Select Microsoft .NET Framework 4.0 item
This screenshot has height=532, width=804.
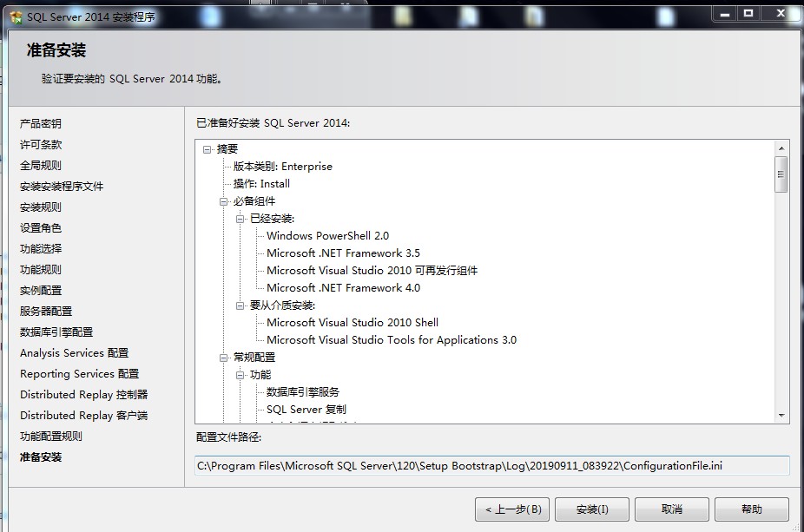[343, 288]
